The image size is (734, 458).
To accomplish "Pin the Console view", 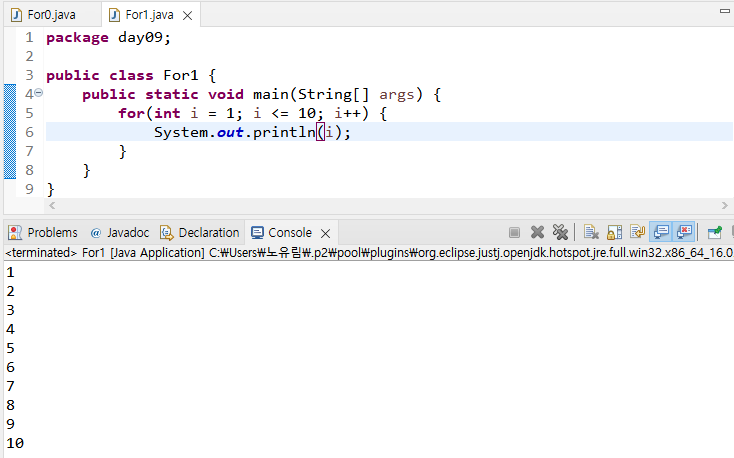I will 715,232.
